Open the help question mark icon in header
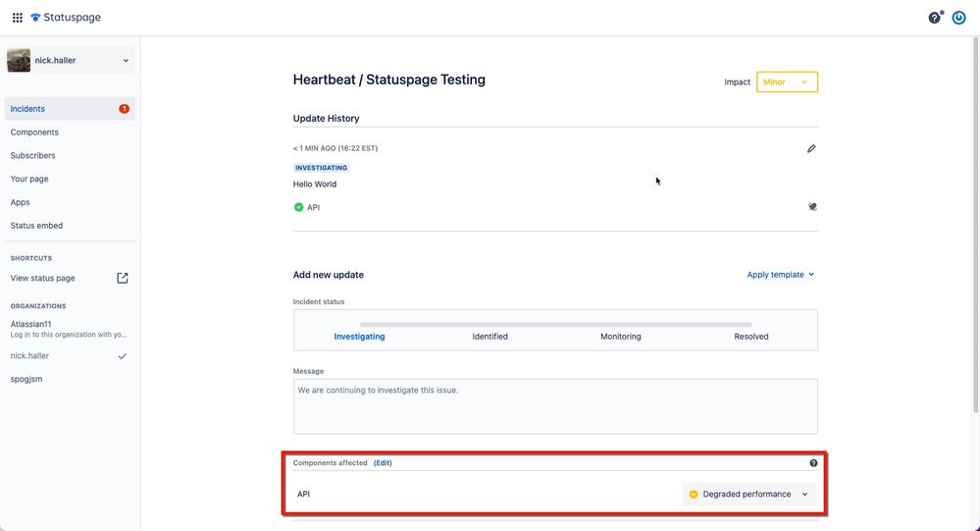The width and height of the screenshot is (980, 531). tap(935, 18)
